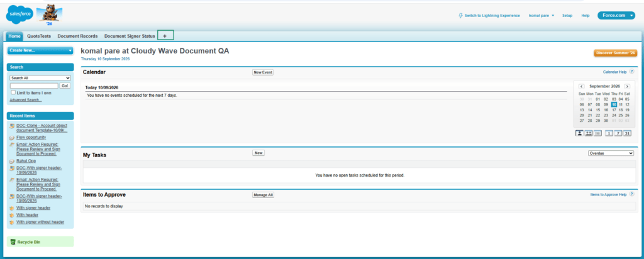
Task: Click New button in My Tasks
Action: (258, 153)
